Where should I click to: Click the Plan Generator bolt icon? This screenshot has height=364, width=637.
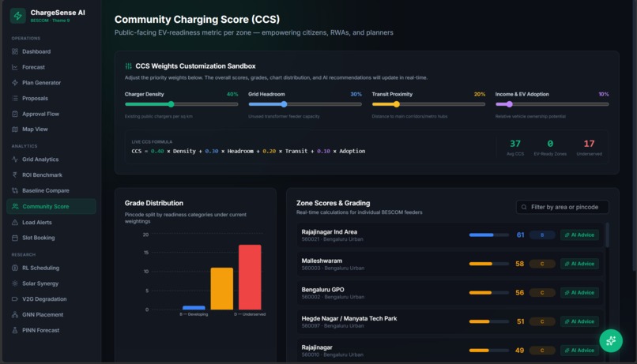pyautogui.click(x=15, y=82)
